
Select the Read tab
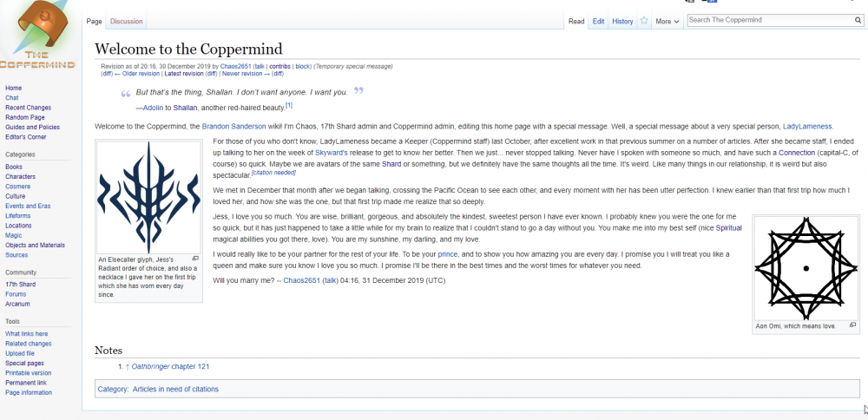click(x=576, y=22)
